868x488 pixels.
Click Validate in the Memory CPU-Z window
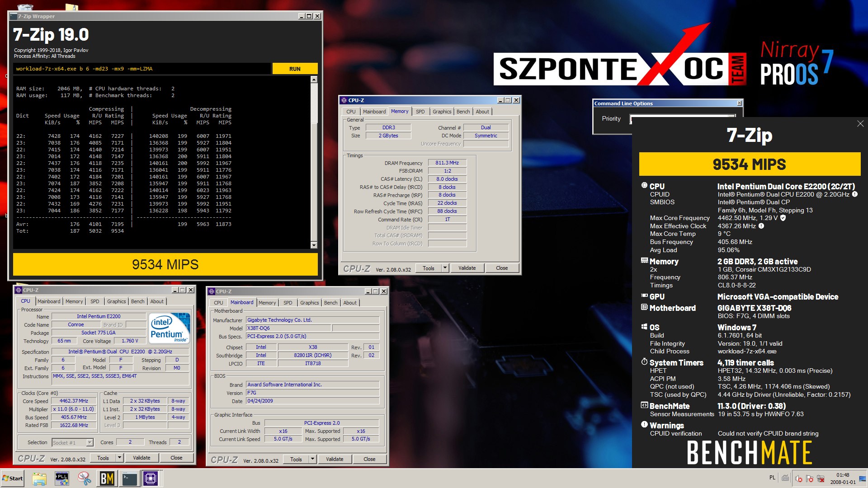tap(467, 268)
